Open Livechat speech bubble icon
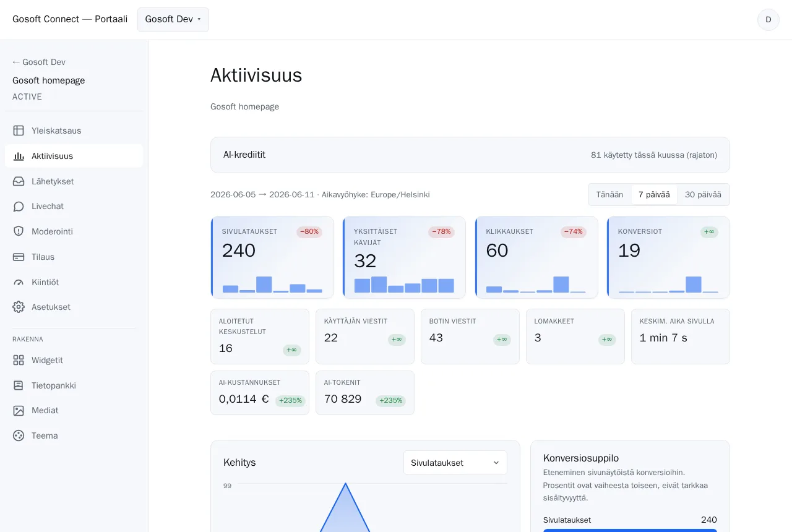Image resolution: width=792 pixels, height=532 pixels. [19, 207]
